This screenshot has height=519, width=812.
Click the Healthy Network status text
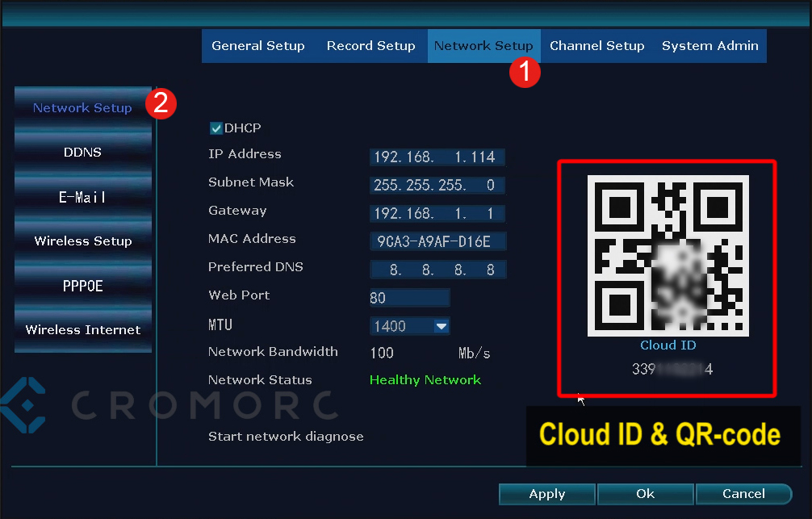tap(425, 380)
